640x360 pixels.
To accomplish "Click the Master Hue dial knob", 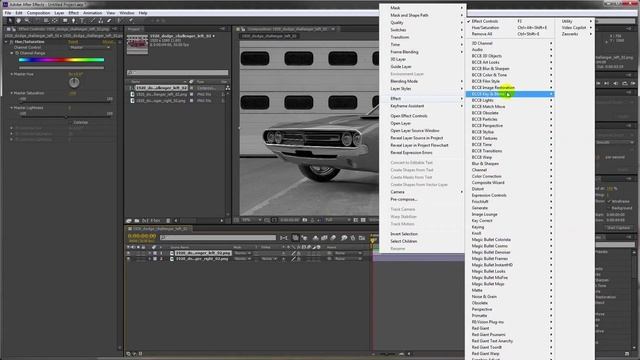I will (74, 82).
